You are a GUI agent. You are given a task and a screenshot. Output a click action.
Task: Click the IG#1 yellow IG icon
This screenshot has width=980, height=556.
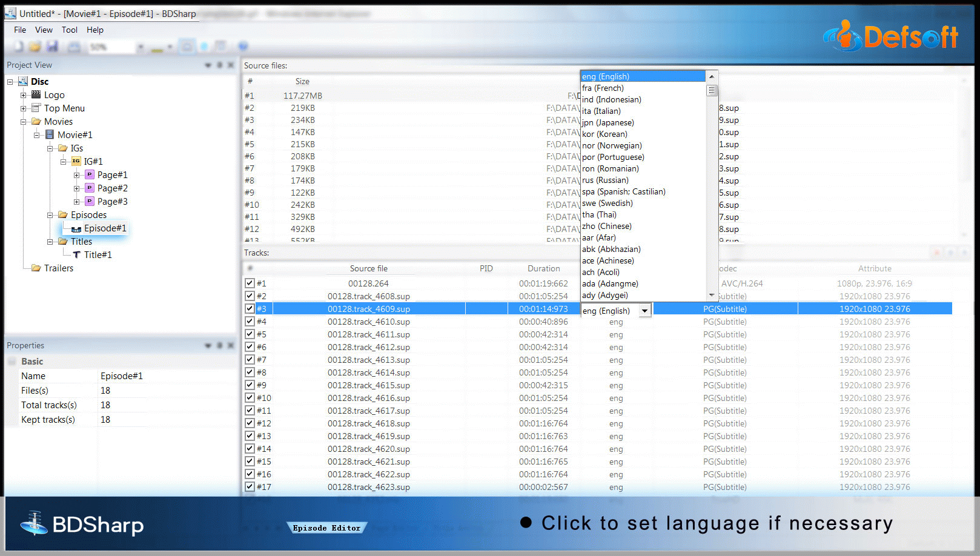click(x=76, y=161)
